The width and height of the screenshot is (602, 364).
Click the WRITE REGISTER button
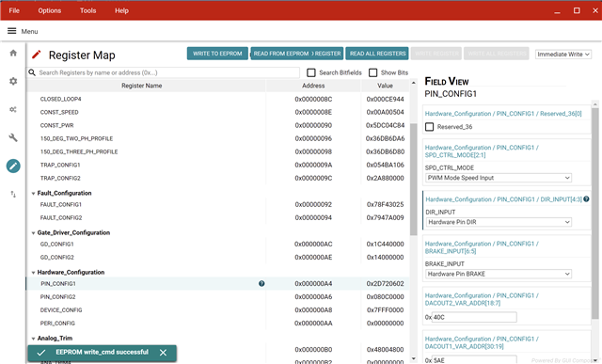pyautogui.click(x=436, y=54)
